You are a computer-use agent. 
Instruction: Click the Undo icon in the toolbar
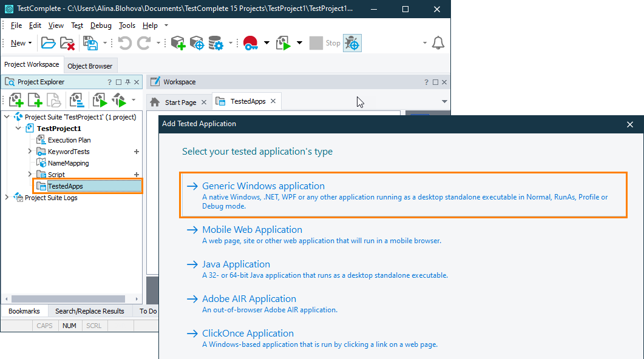point(124,43)
